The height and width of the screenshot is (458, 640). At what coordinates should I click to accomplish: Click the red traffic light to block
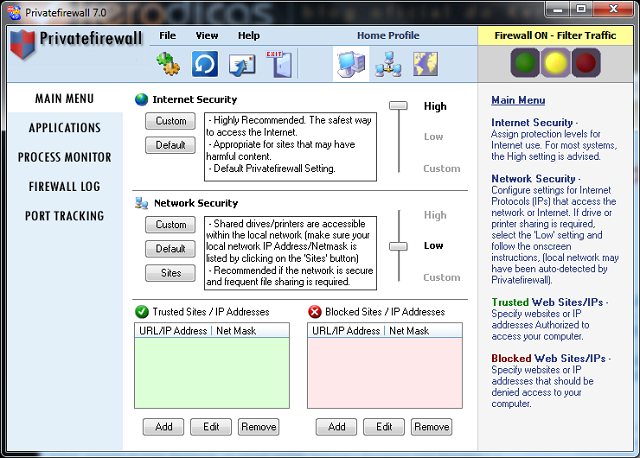pyautogui.click(x=586, y=63)
